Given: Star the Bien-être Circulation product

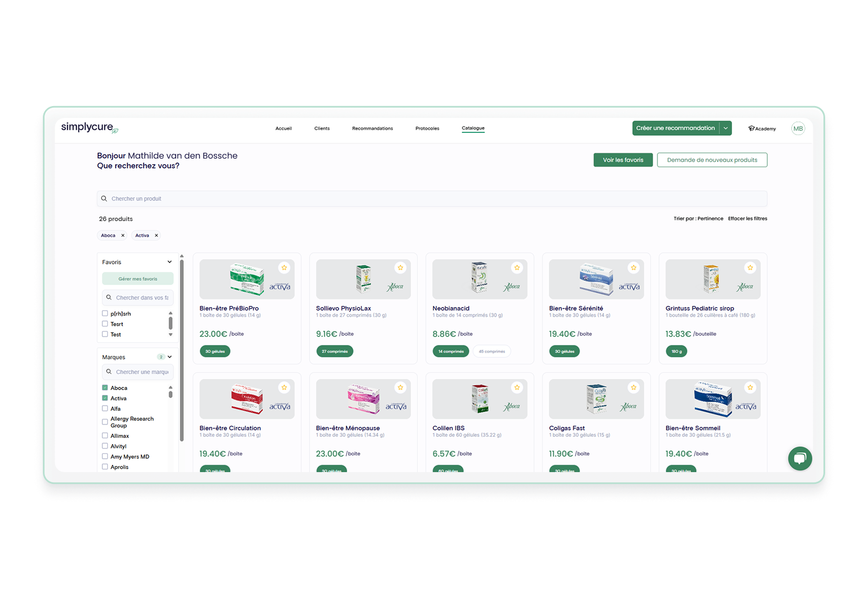Looking at the screenshot, I should (284, 387).
